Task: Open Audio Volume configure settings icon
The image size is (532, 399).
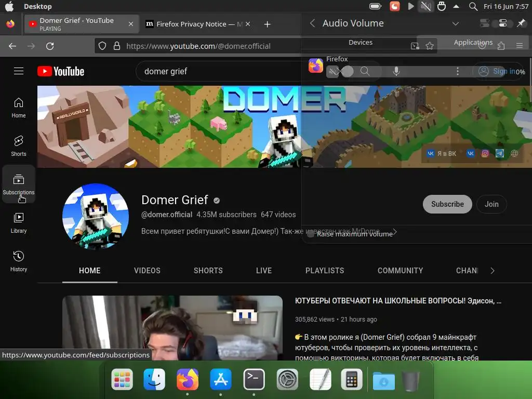Action: 503,23
